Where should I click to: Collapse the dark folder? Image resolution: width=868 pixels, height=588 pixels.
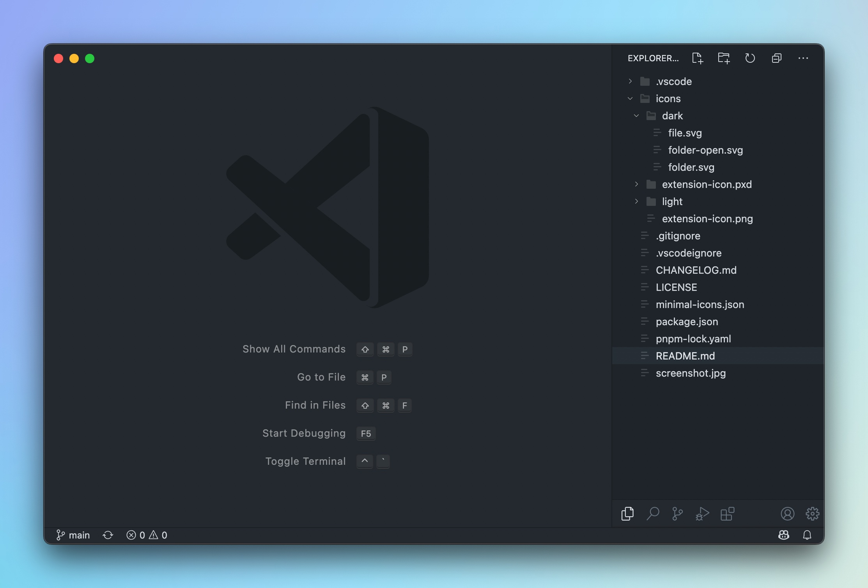point(672,116)
